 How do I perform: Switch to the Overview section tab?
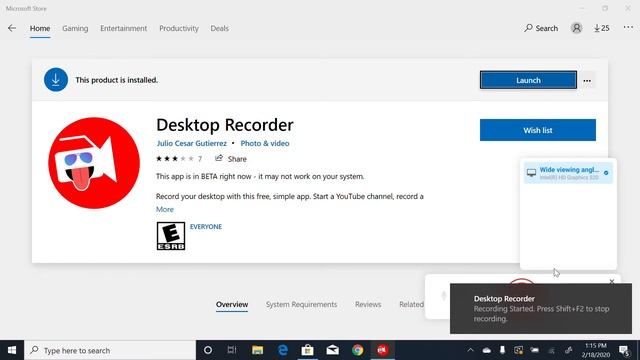point(232,304)
